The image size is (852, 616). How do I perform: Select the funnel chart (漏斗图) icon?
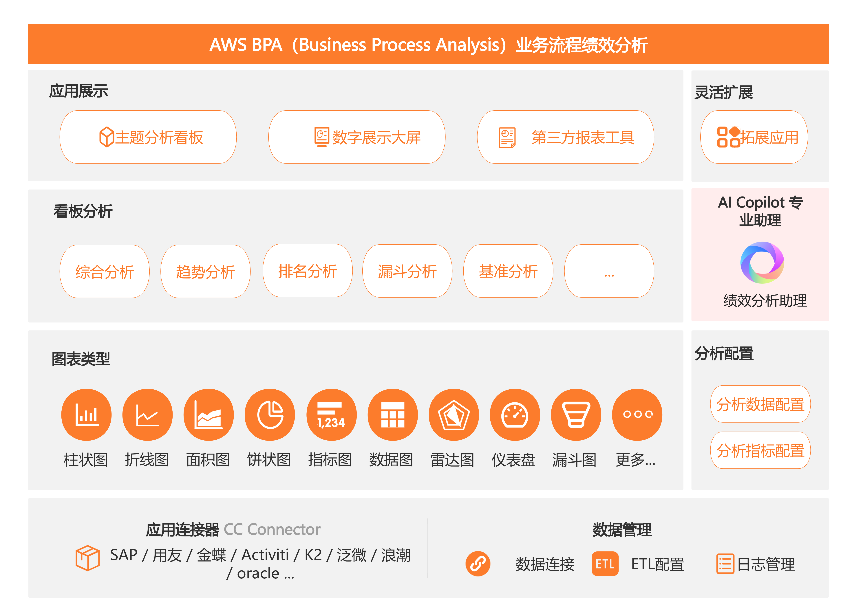pos(576,415)
